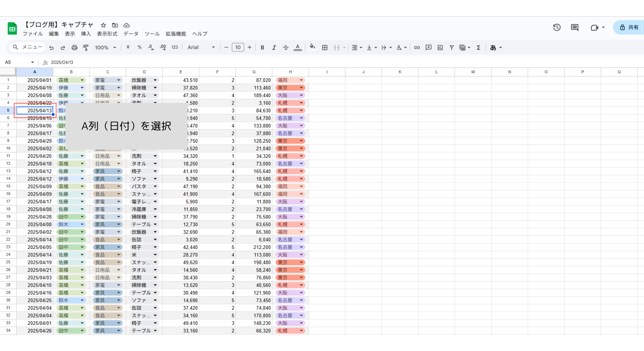Screen dimensions: 644x351
Task: Open the ファイル menu
Action: pos(33,34)
